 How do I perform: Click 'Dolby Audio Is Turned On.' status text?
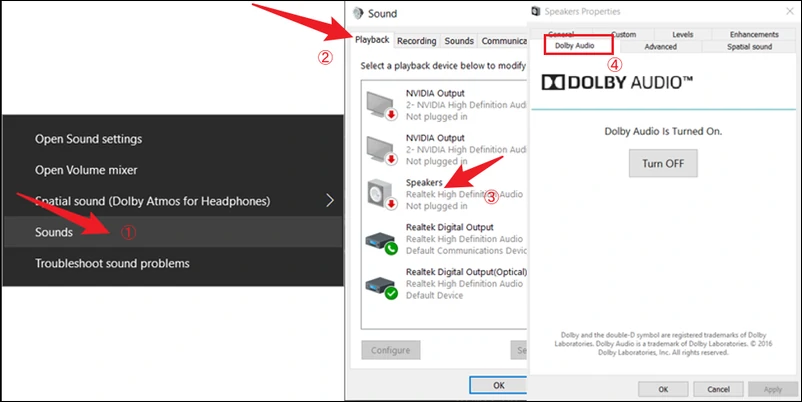pos(663,131)
